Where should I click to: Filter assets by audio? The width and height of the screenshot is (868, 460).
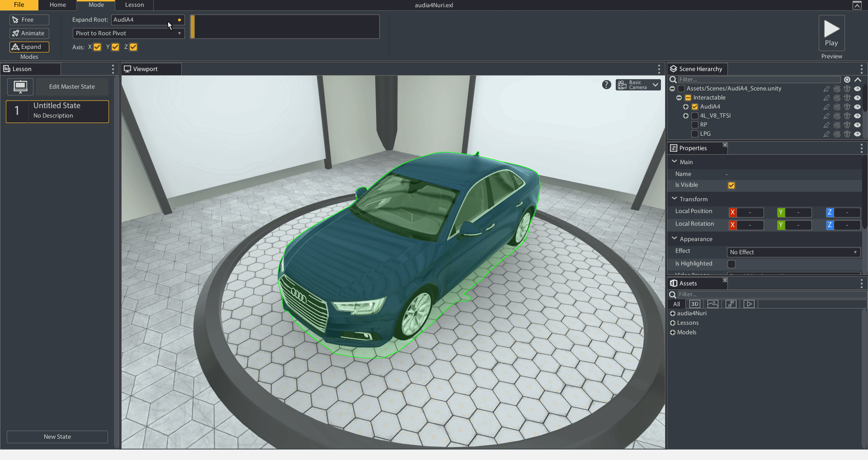point(731,304)
